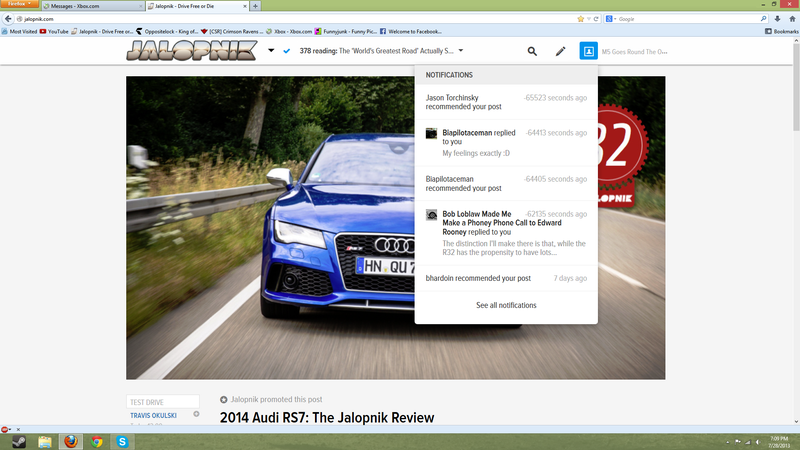This screenshot has width=800, height=450.
Task: Open the Jalopnik bookmark in bookmarks bar
Action: [x=102, y=31]
